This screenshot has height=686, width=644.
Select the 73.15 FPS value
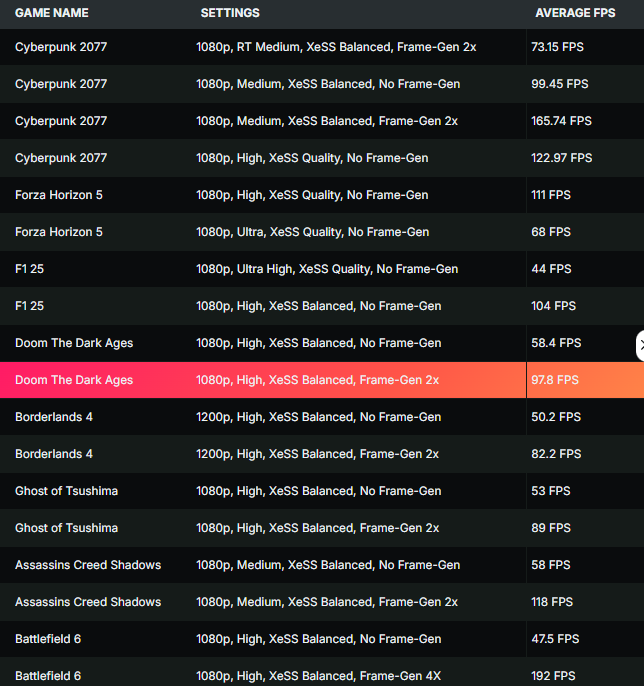(x=557, y=47)
